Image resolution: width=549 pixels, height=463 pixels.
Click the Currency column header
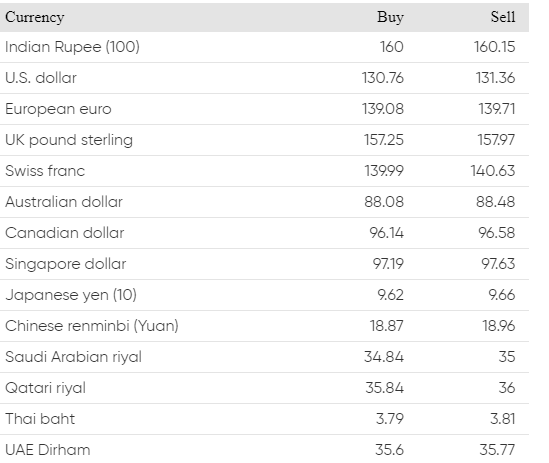point(35,17)
